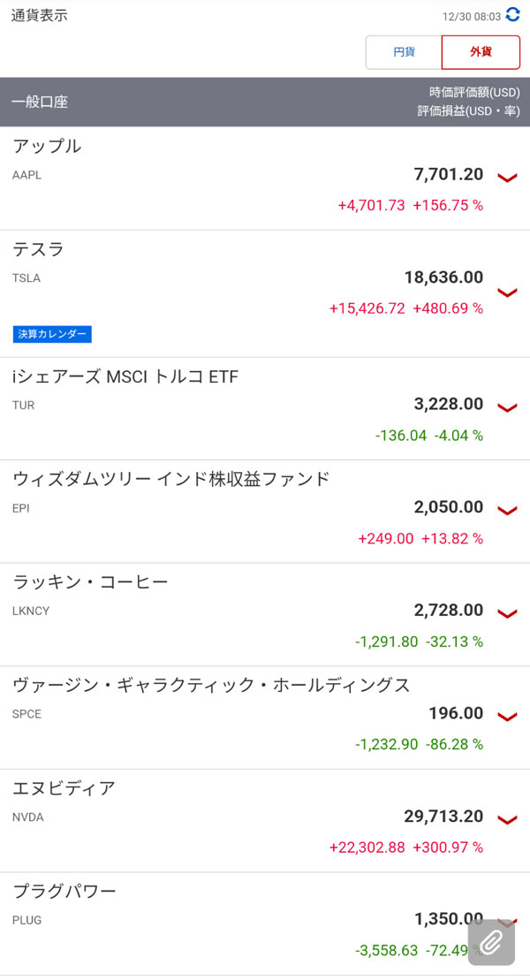Expand the アップル AAPL row chevron

click(x=507, y=178)
